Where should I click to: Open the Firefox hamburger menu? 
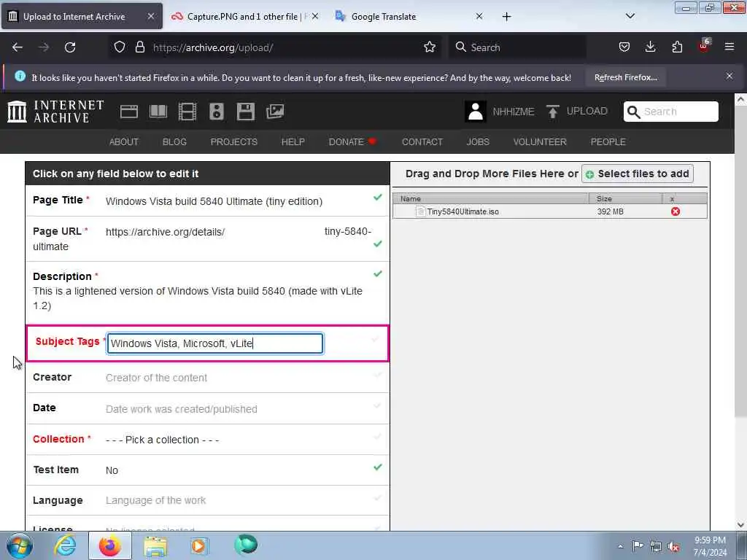(x=729, y=47)
